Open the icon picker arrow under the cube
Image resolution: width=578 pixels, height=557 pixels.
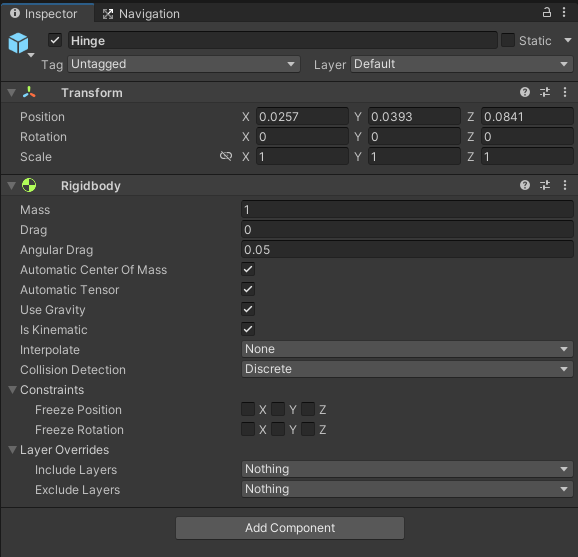click(x=31, y=55)
